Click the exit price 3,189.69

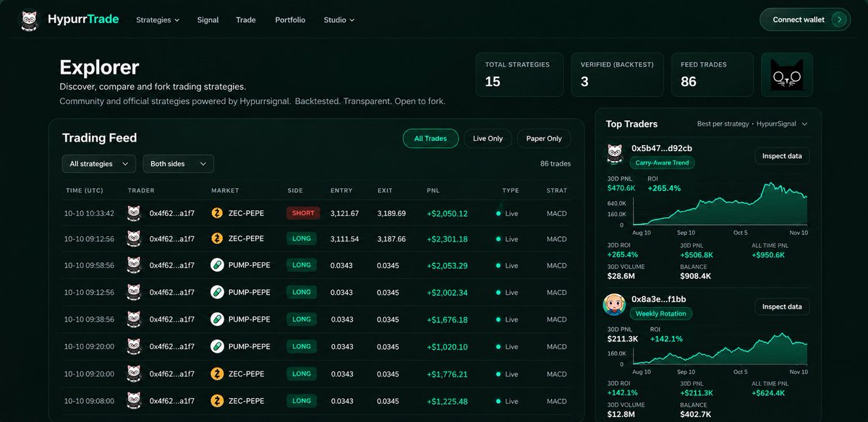coord(391,214)
